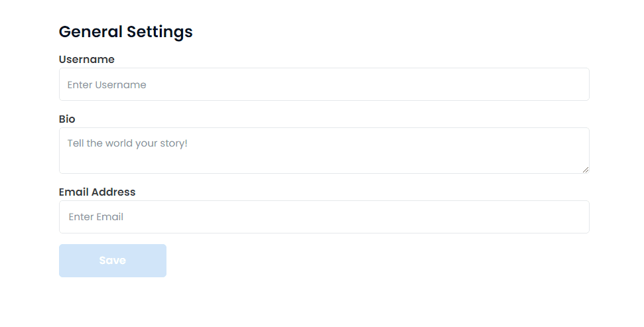
Task: Click the 'Enter Email' placeholder text
Action: point(96,217)
